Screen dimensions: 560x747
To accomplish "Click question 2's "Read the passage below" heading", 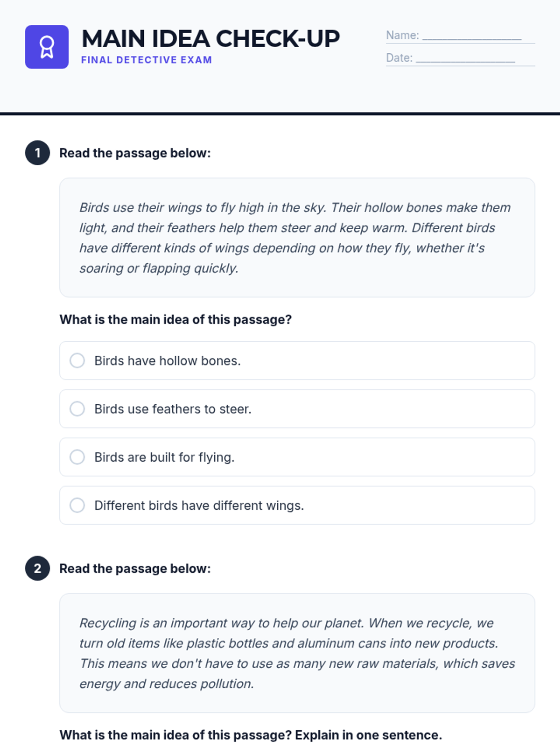I will click(135, 569).
